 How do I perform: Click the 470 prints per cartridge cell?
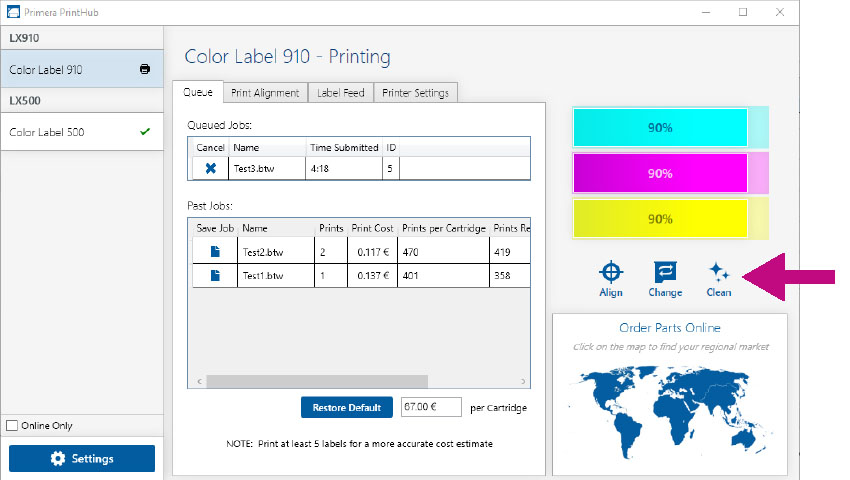(x=443, y=252)
